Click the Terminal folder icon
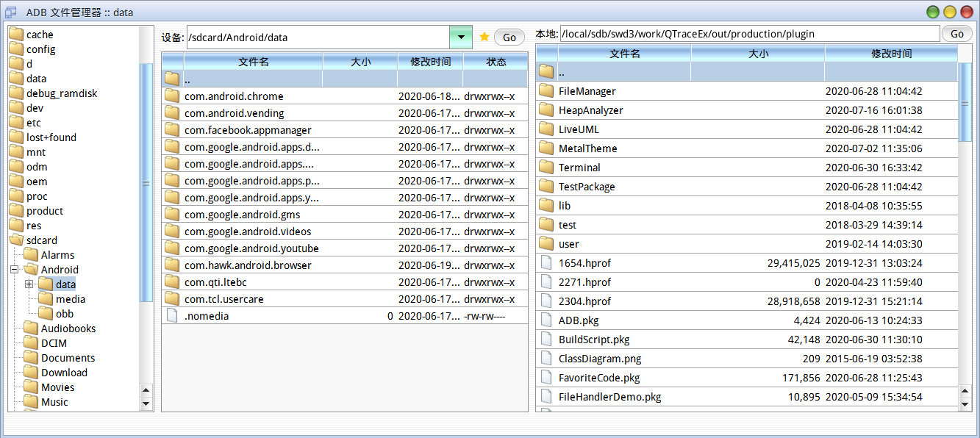This screenshot has height=438, width=980. tap(546, 168)
